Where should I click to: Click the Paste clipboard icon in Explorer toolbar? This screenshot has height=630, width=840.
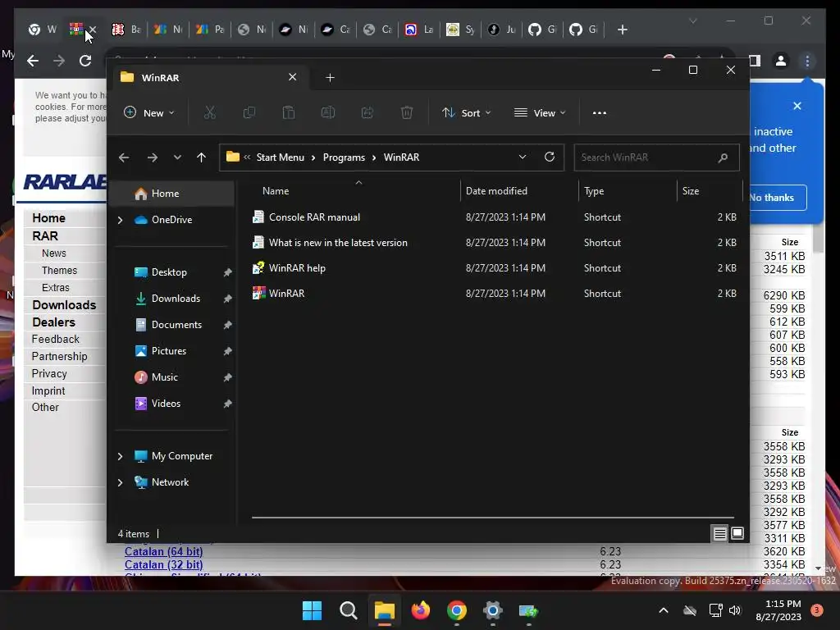pyautogui.click(x=289, y=112)
